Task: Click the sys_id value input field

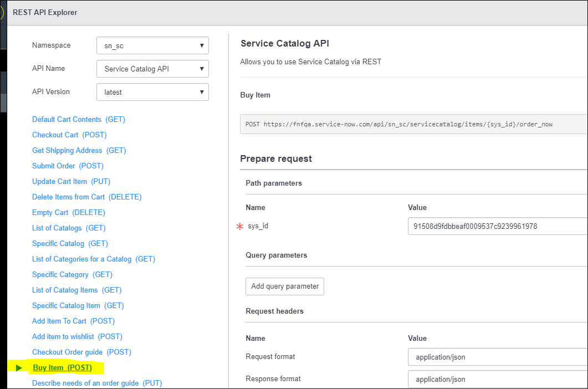Action: [x=497, y=226]
